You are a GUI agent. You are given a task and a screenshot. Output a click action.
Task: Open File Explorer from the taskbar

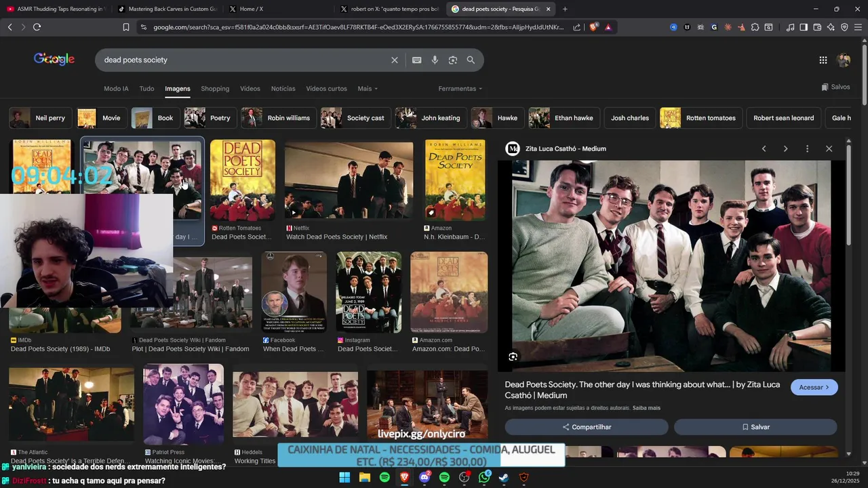tap(365, 477)
